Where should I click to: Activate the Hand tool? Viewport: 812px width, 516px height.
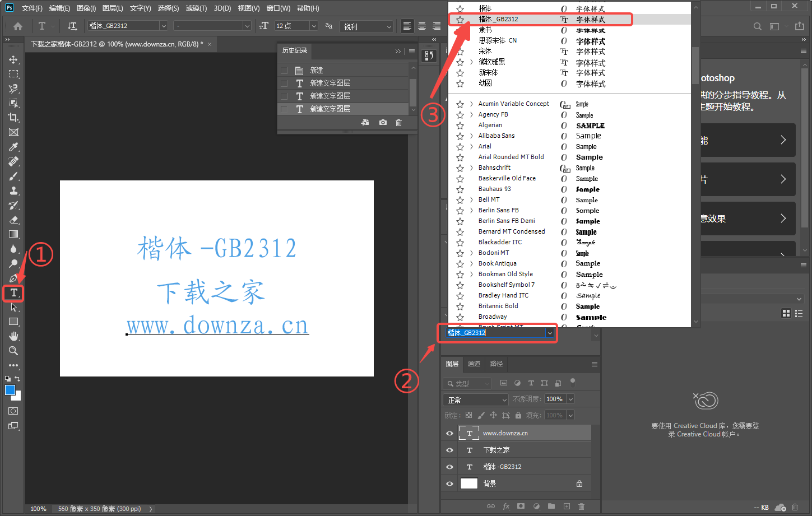click(x=13, y=336)
